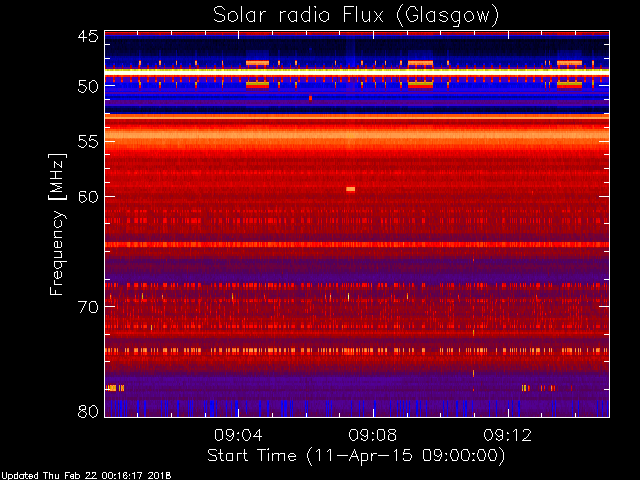This screenshot has width=640, height=480.
Task: Click the 09:12 time tick label
Action: (x=508, y=435)
